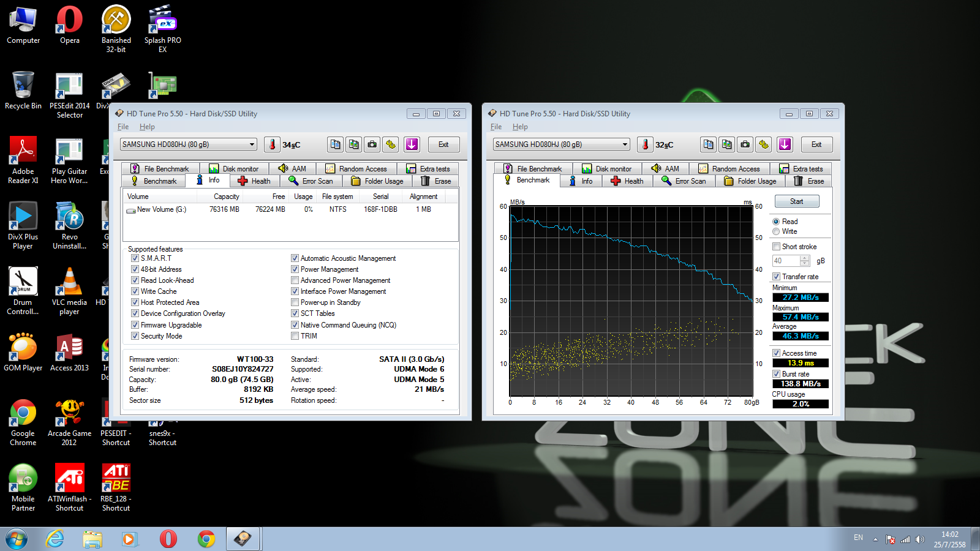980x551 pixels.
Task: Switch to Benchmark tab in left HD Tune window
Action: (154, 181)
